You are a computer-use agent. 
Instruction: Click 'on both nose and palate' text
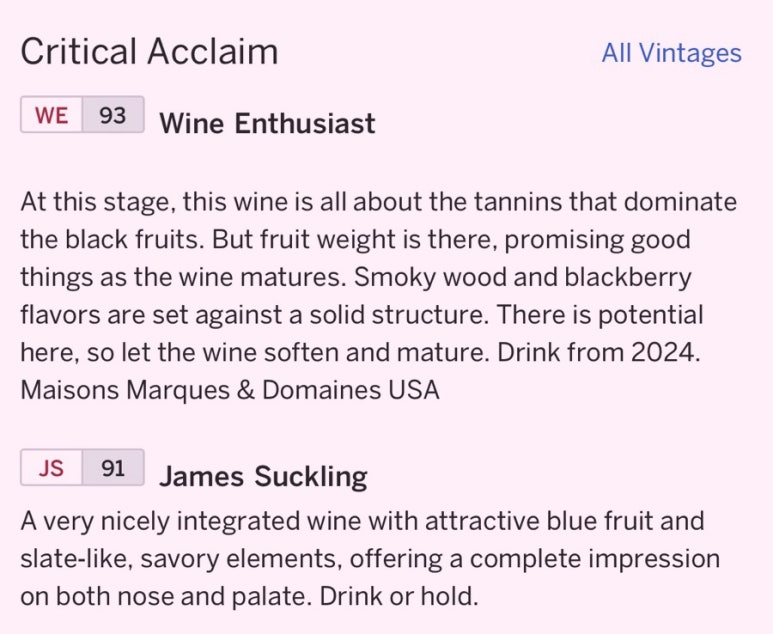click(x=166, y=596)
